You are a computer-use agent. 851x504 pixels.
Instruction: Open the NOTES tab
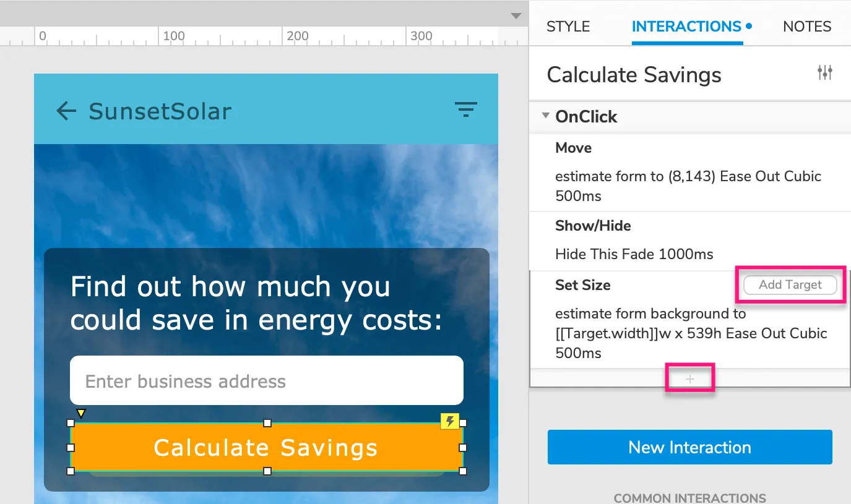tap(807, 27)
